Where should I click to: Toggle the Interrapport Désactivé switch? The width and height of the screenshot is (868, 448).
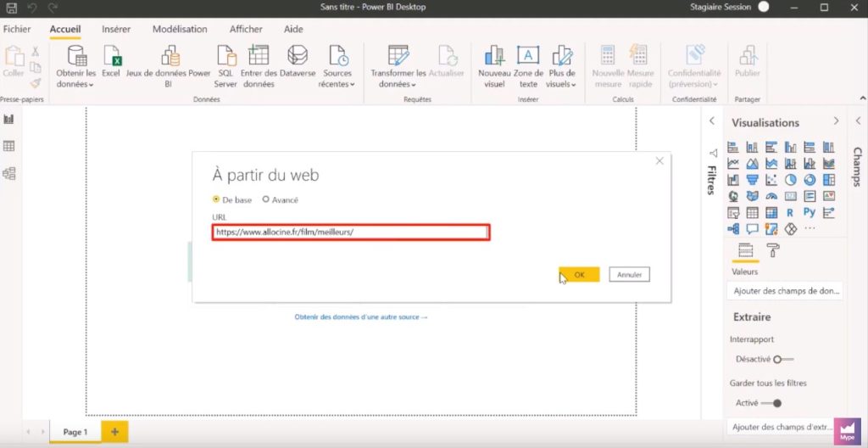pos(784,359)
